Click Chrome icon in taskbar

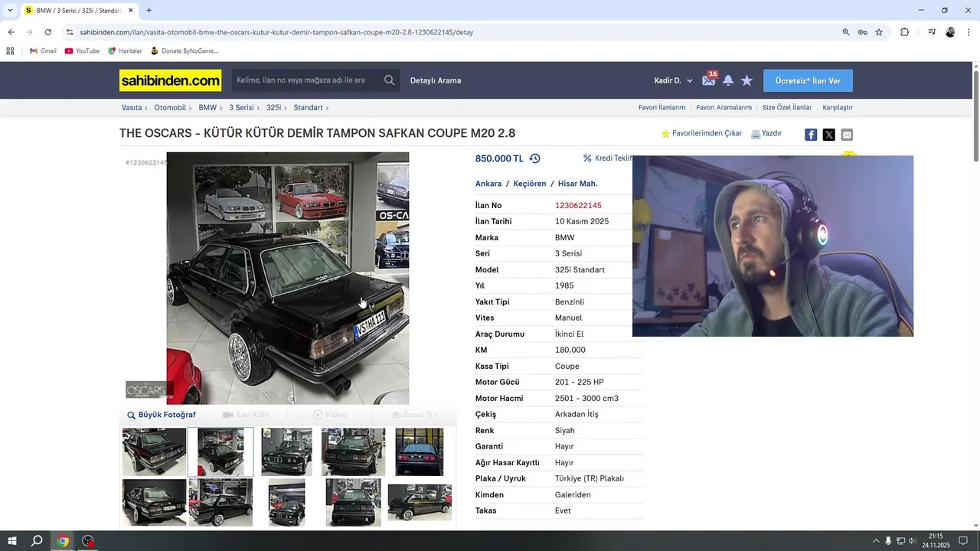pyautogui.click(x=63, y=541)
